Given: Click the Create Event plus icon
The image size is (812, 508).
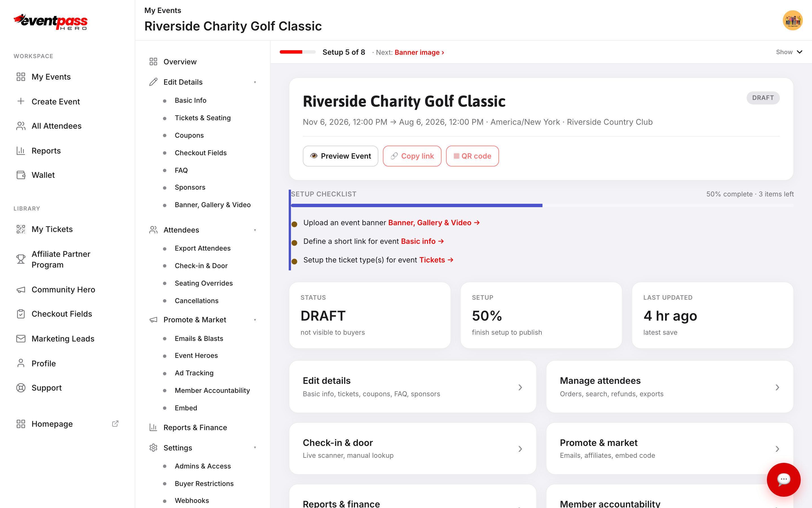Looking at the screenshot, I should tap(21, 102).
